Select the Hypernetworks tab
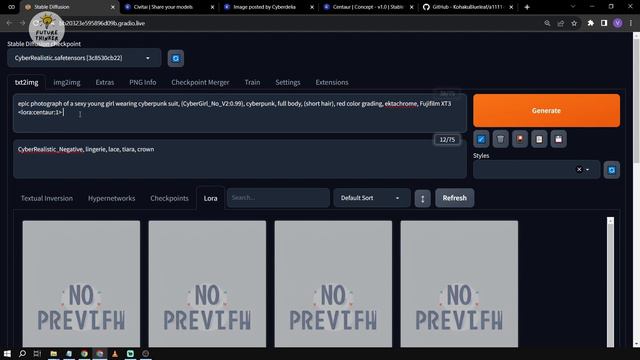The image size is (640, 360). [111, 198]
